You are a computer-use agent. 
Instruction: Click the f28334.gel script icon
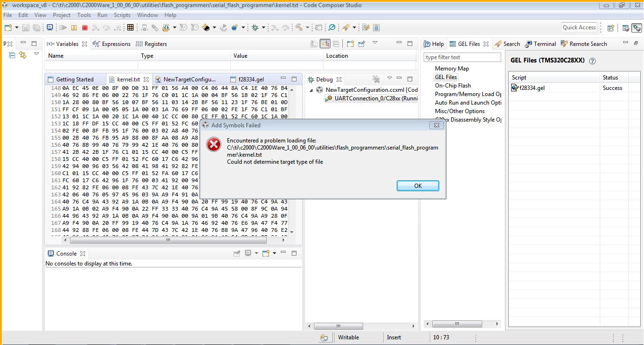coord(513,88)
